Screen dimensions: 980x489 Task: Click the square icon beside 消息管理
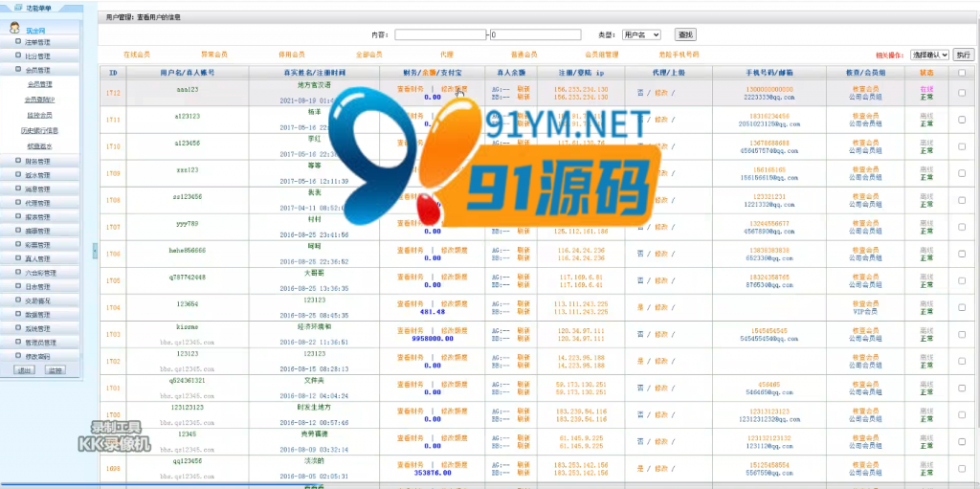[18, 189]
